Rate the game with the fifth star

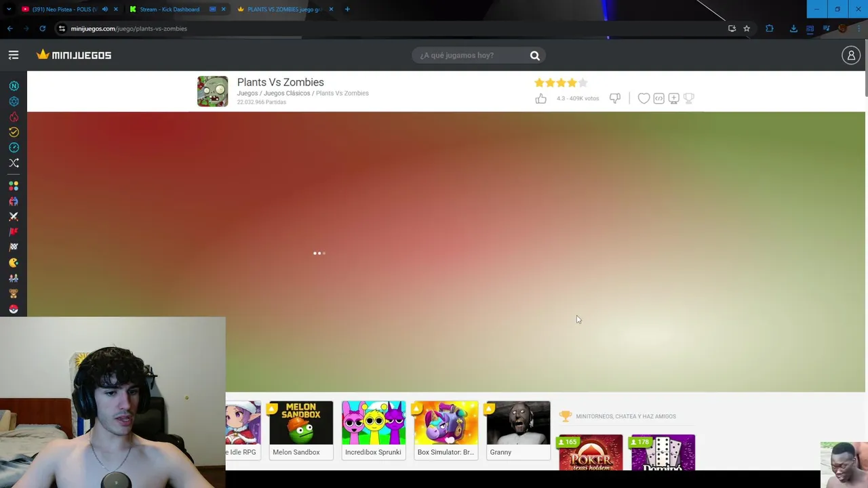point(583,83)
